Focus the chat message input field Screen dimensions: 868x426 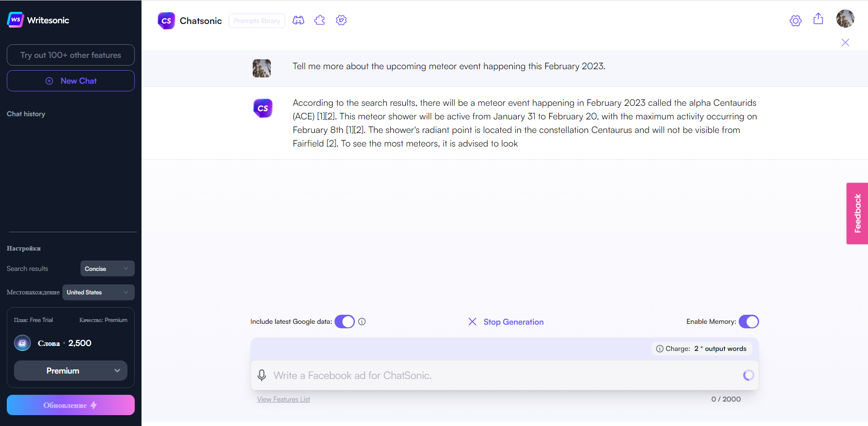tap(505, 375)
